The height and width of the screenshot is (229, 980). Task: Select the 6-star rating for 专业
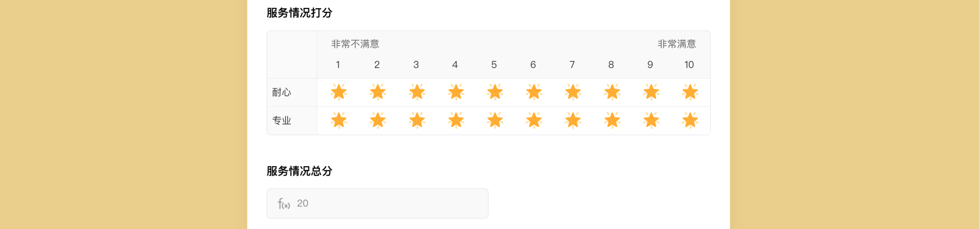534,120
